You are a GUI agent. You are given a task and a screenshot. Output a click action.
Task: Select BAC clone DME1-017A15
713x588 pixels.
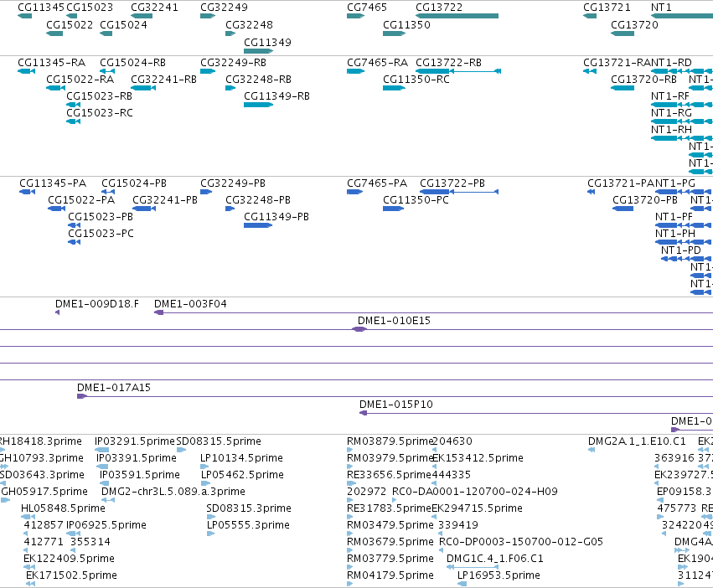[395, 396]
